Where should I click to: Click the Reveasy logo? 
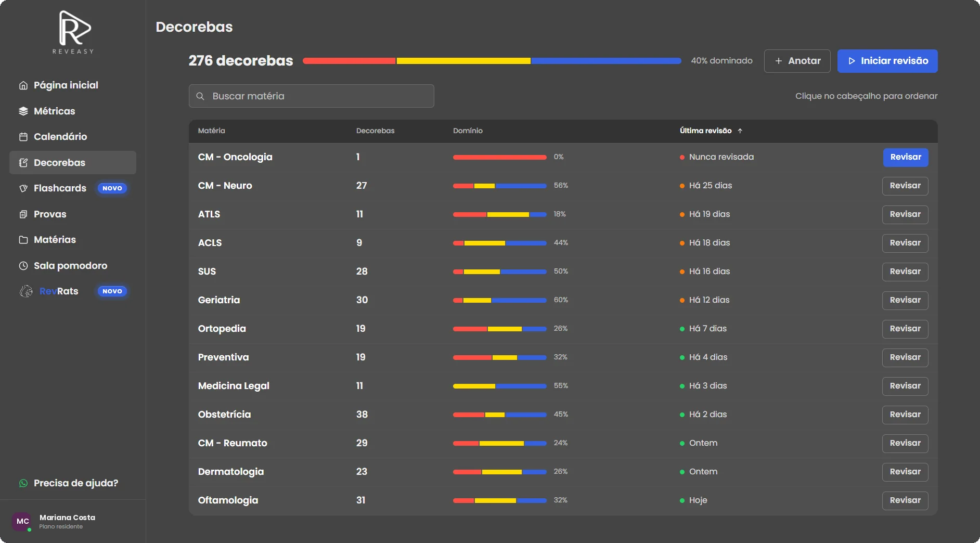point(73,32)
